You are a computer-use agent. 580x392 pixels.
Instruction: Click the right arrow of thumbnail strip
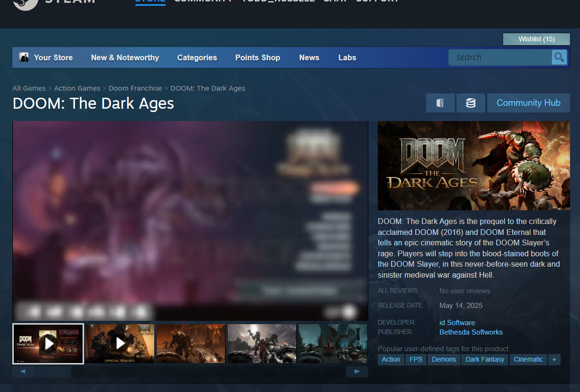tap(357, 372)
